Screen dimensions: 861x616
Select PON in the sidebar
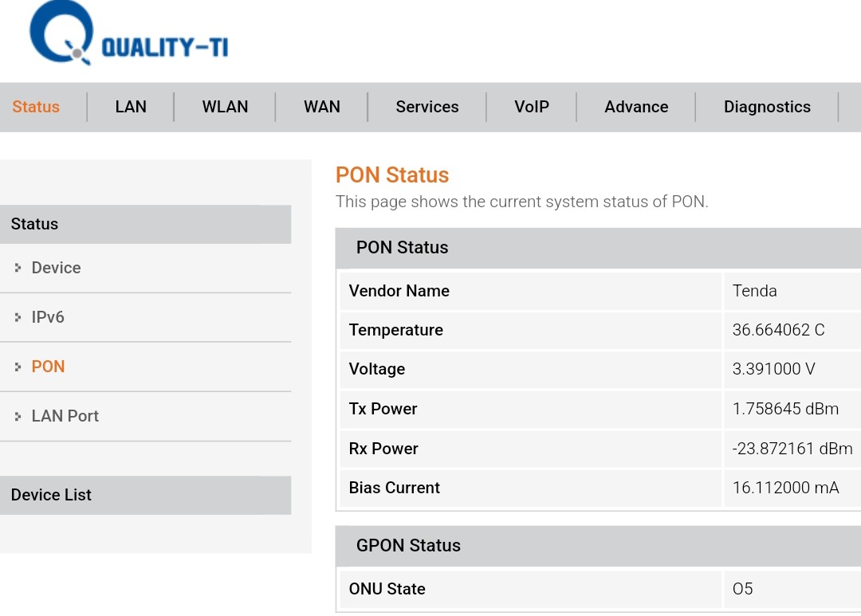(48, 367)
